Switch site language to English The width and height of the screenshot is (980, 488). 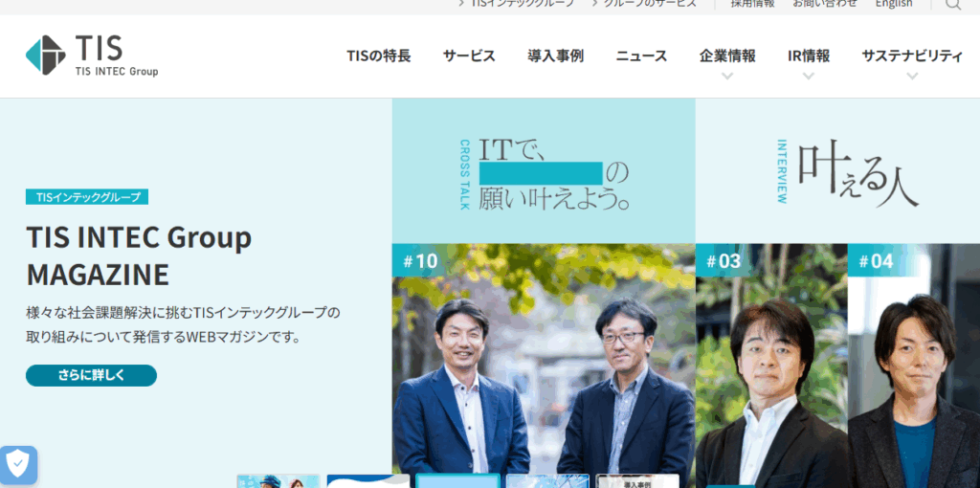[x=894, y=3]
